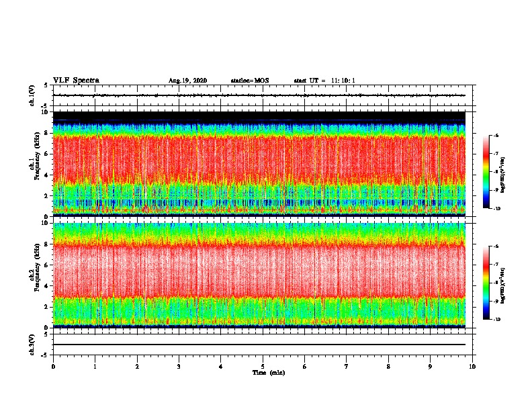The image size is (532, 411).
Task: Click the Time (min) axis label
Action: [x=269, y=373]
